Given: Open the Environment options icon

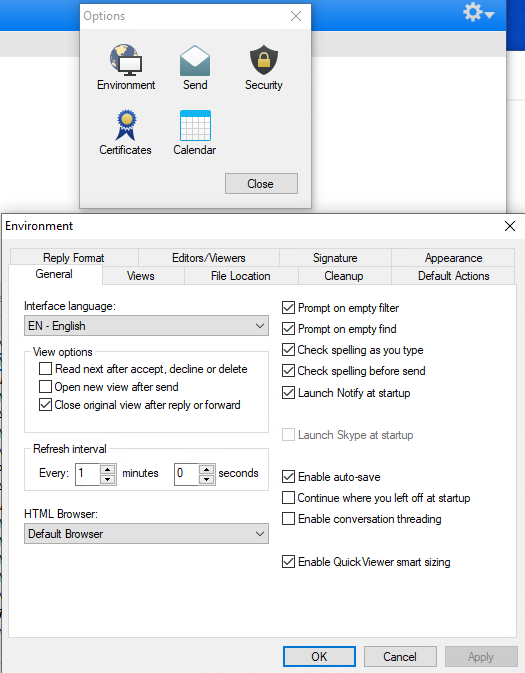Looking at the screenshot, I should click(x=126, y=60).
